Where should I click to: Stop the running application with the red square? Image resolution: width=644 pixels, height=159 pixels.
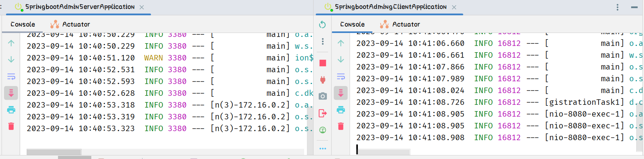point(323,63)
